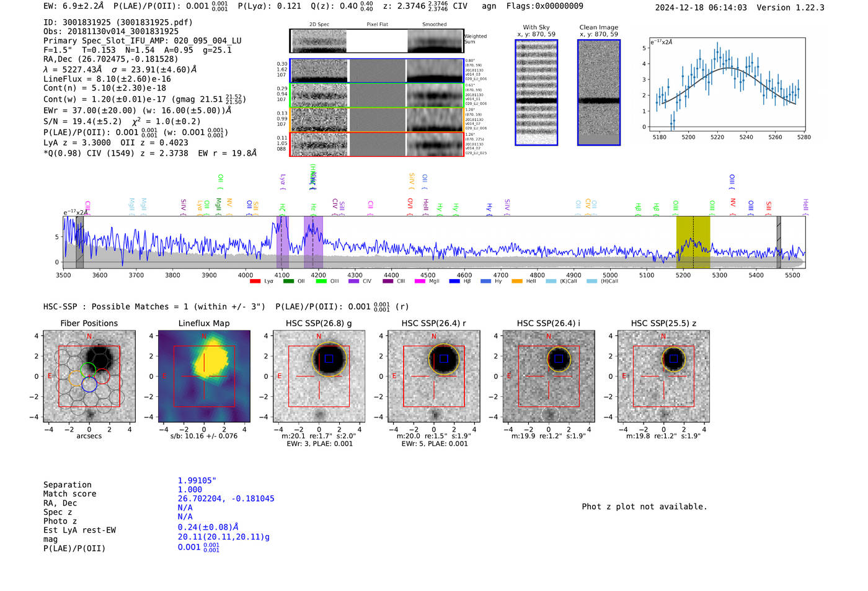Click the separation value 1.99105"
The height and width of the screenshot is (591, 868).
pyautogui.click(x=197, y=481)
